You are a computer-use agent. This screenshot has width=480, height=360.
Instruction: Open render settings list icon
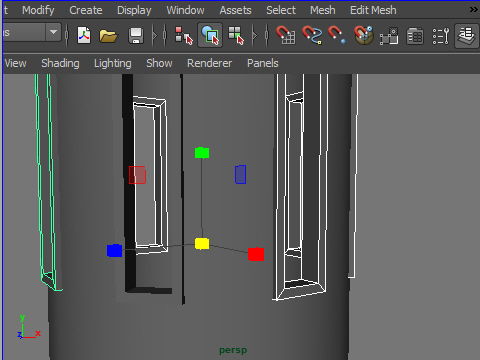[440, 36]
